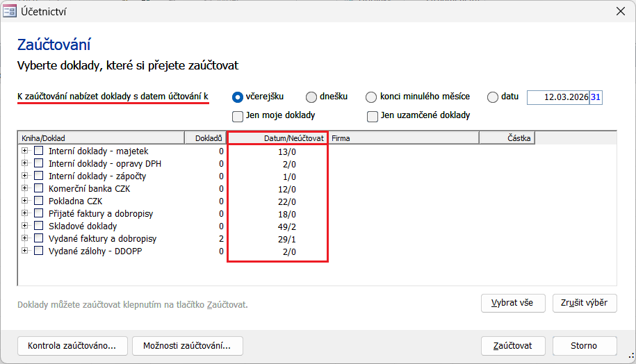The image size is (636, 364).
Task: Cancel with the 'Storno' button
Action: 585,346
